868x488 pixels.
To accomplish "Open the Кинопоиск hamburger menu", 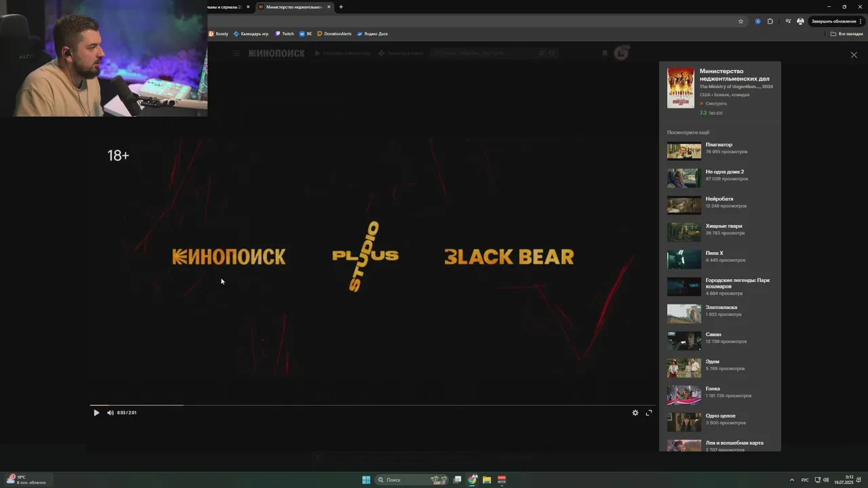I will tap(236, 53).
